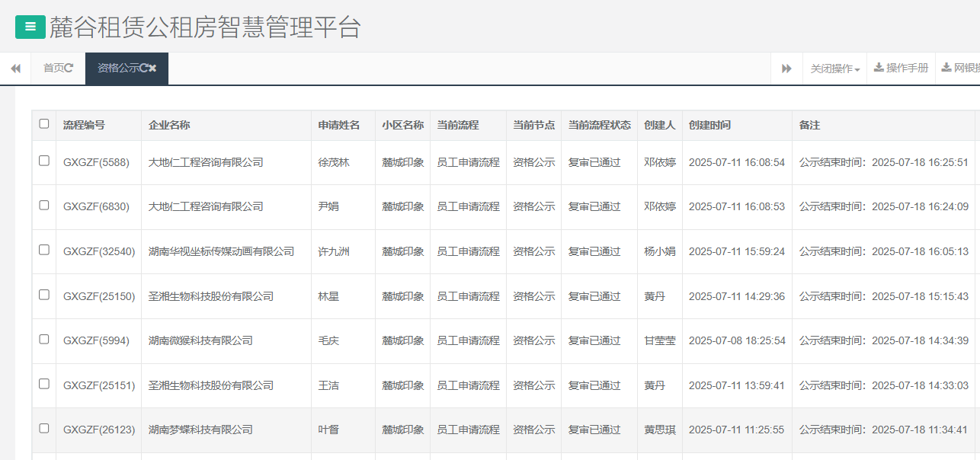980x460 pixels.
Task: Click refresh icon on 资格公示 tab
Action: pos(144,68)
